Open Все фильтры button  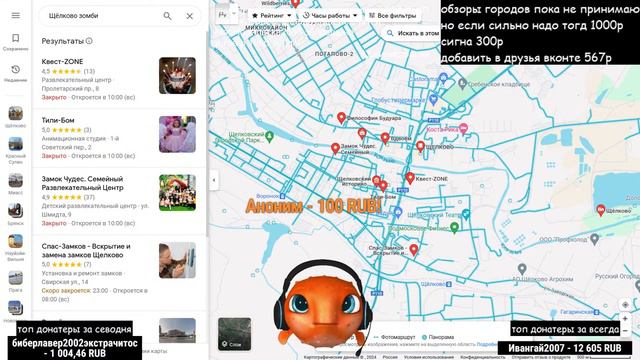tap(393, 16)
